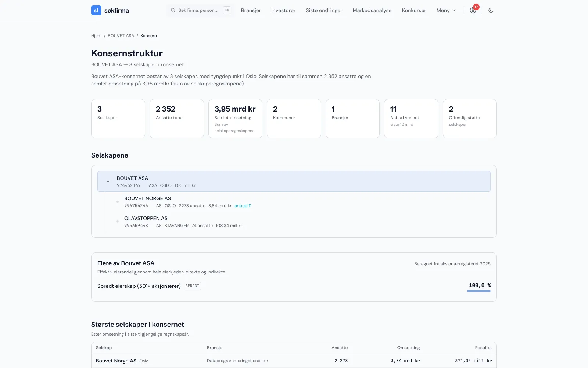This screenshot has height=368, width=588.
Task: Click 'Dataprogrammeringstjenester' table cell
Action: coord(237,361)
